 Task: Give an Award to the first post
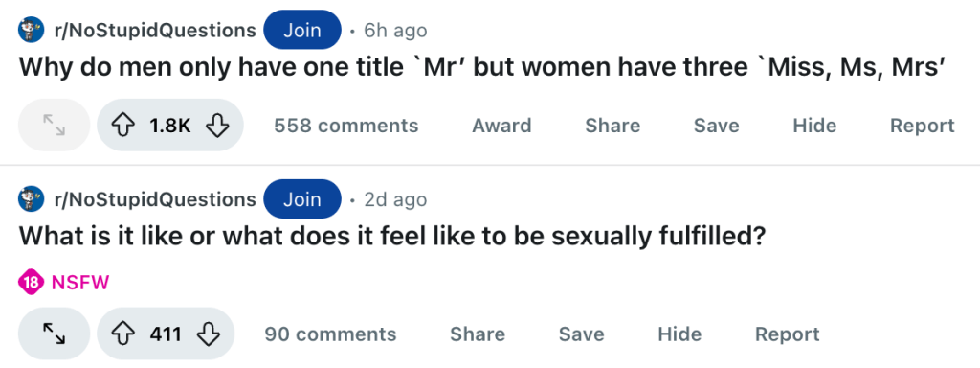(x=501, y=126)
